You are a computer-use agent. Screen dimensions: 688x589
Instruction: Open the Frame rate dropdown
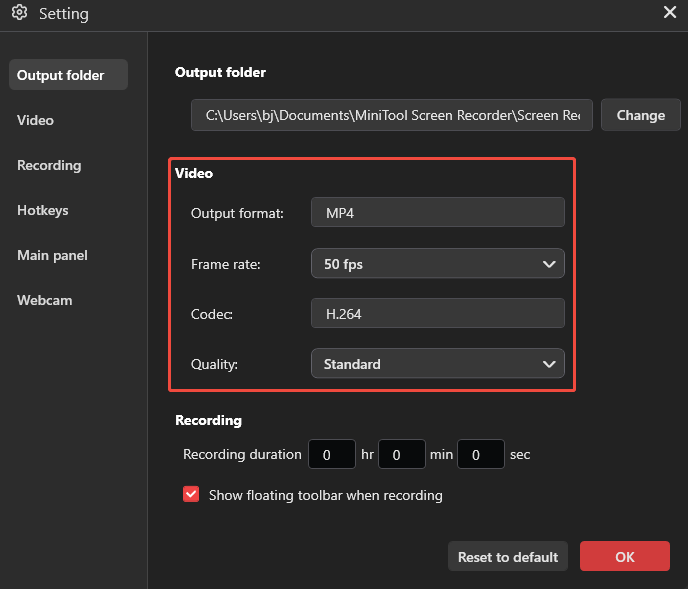tap(437, 264)
